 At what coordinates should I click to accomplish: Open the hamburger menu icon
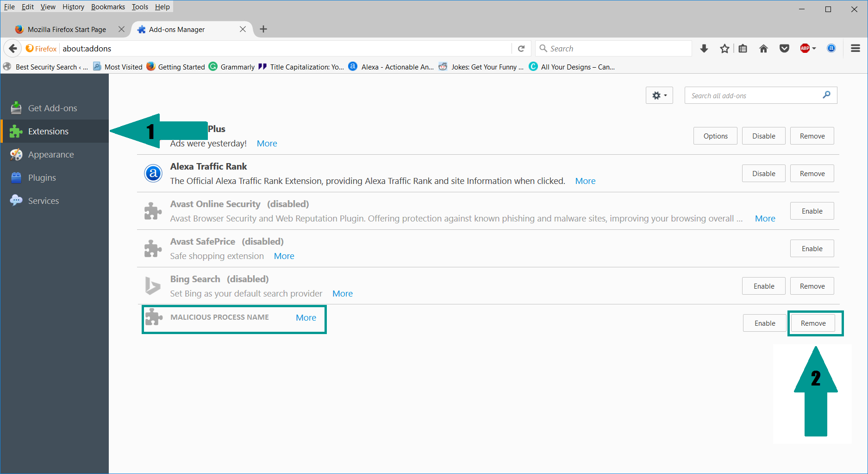[855, 49]
